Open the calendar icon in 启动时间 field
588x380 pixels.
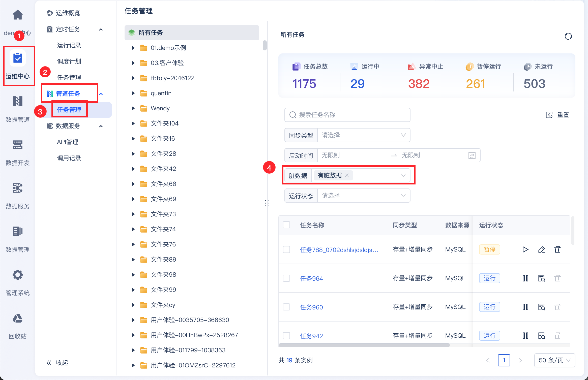point(472,155)
